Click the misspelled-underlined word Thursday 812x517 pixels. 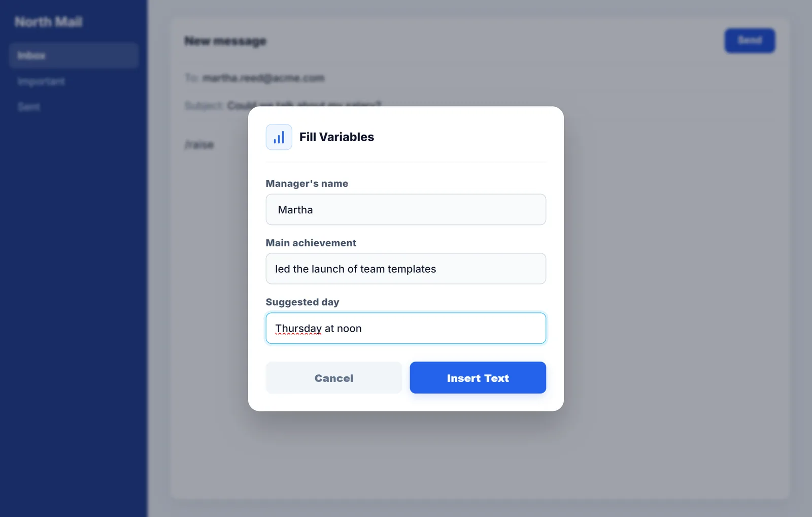(298, 329)
